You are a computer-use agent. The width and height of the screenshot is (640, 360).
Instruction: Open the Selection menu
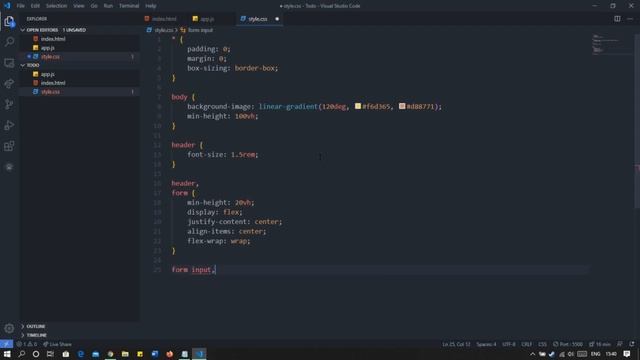(x=56, y=6)
